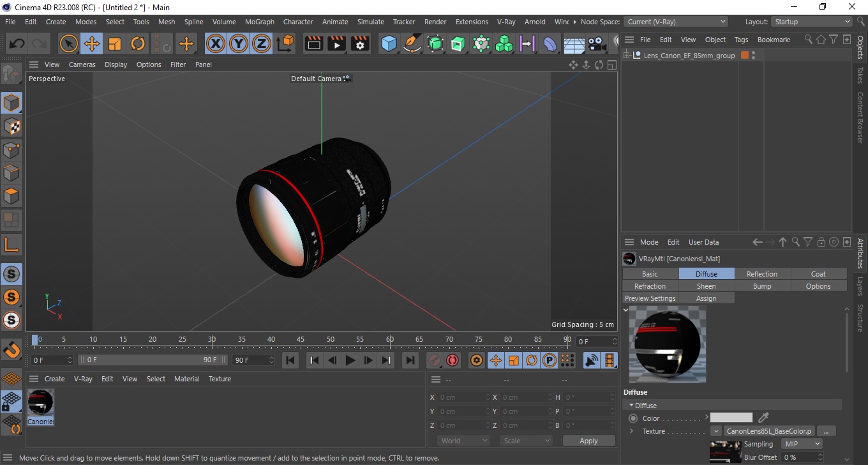
Task: Toggle Autokeying button
Action: click(453, 360)
